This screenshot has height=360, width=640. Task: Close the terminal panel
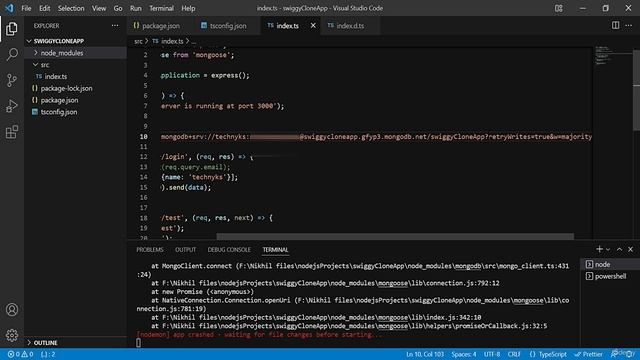coord(631,249)
